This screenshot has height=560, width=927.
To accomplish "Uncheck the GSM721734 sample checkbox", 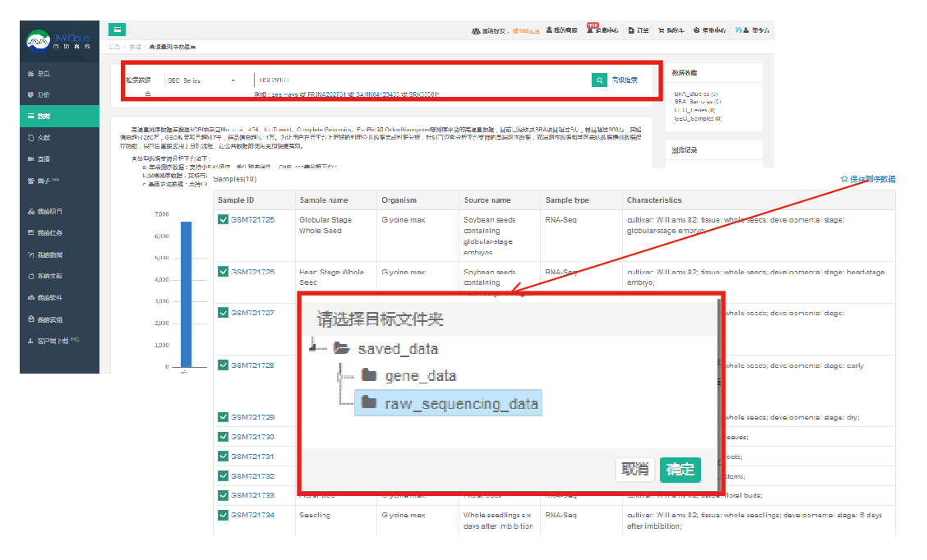I will click(x=223, y=515).
